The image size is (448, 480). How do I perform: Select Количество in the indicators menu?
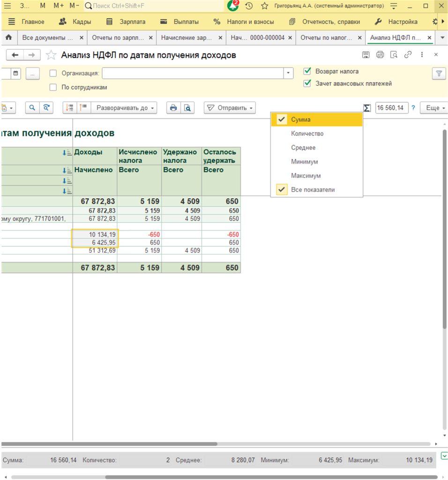307,134
